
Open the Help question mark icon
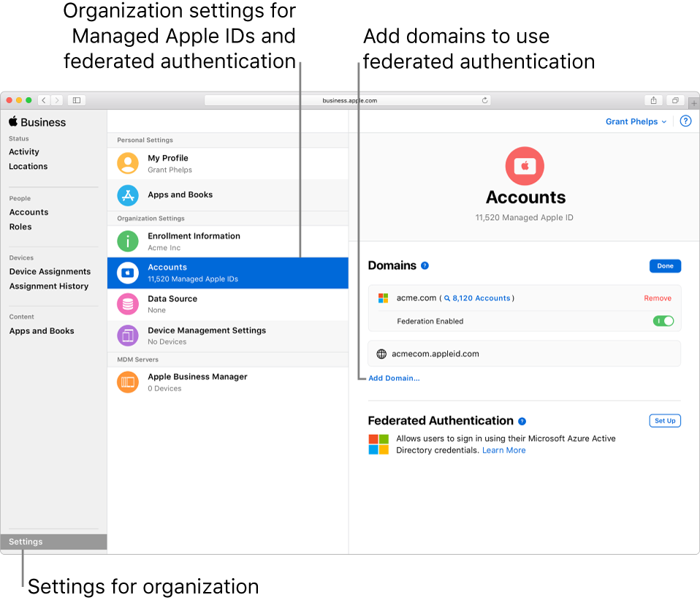click(685, 121)
